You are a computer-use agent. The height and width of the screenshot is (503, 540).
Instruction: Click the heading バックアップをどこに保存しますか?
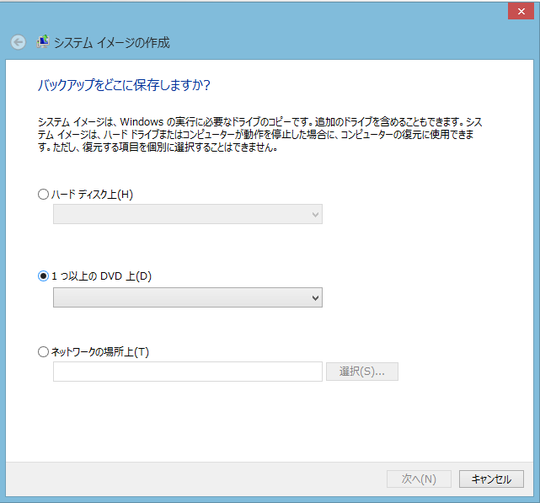(124, 85)
